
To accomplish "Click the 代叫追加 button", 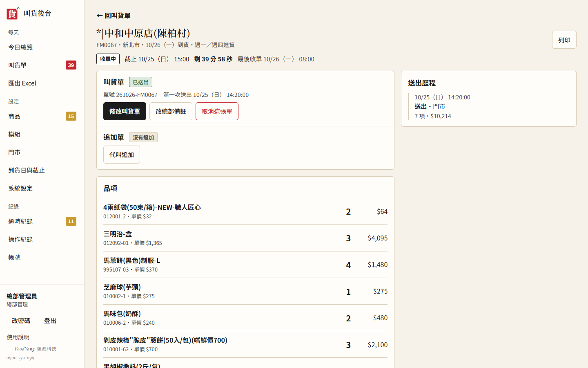I will [122, 155].
